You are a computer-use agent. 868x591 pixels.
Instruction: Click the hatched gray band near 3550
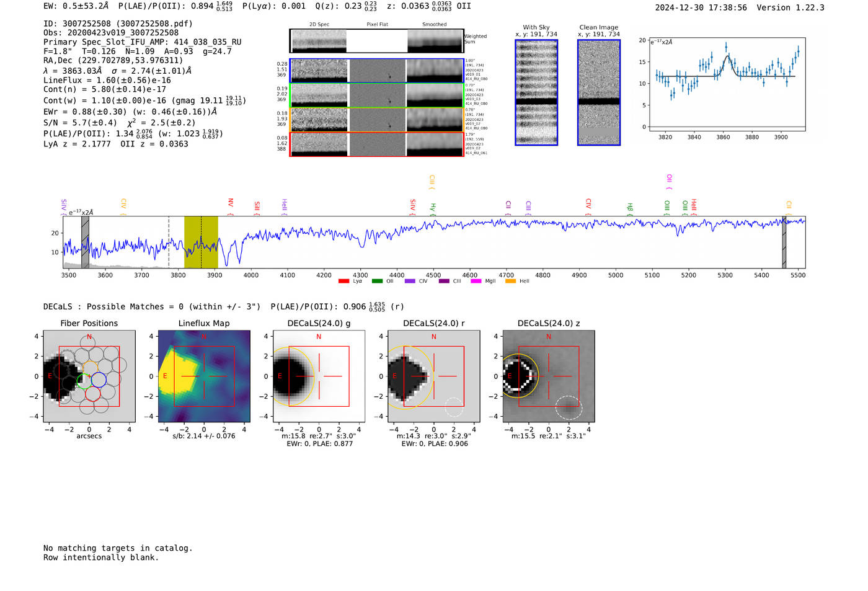[85, 242]
